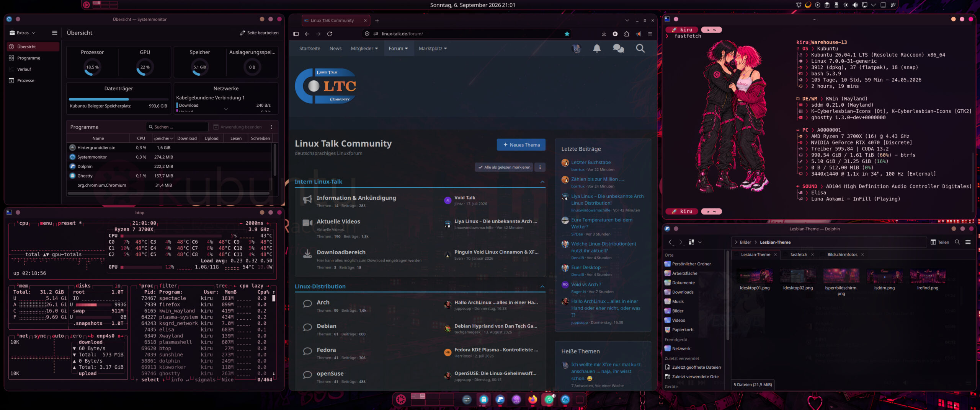The width and height of the screenshot is (980, 410).
Task: Collapse the 'Linux-Distribution' category
Action: pos(542,287)
